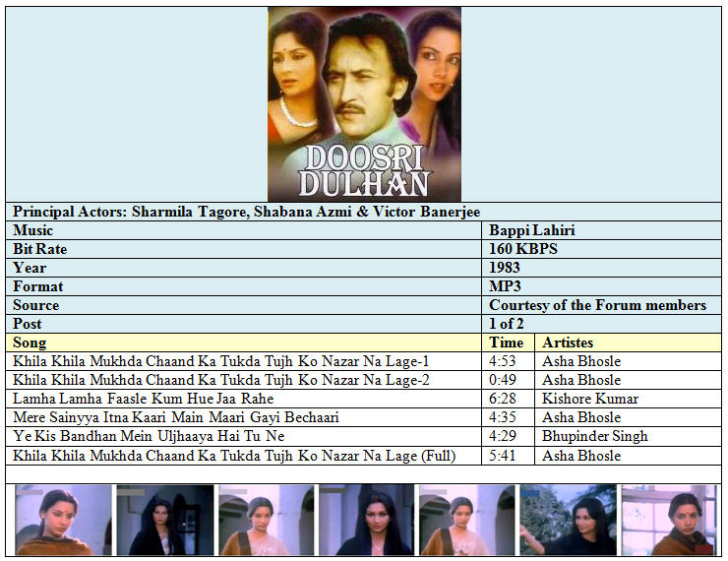The height and width of the screenshot is (561, 728).
Task: Click the 'Artistes' column header
Action: point(629,343)
